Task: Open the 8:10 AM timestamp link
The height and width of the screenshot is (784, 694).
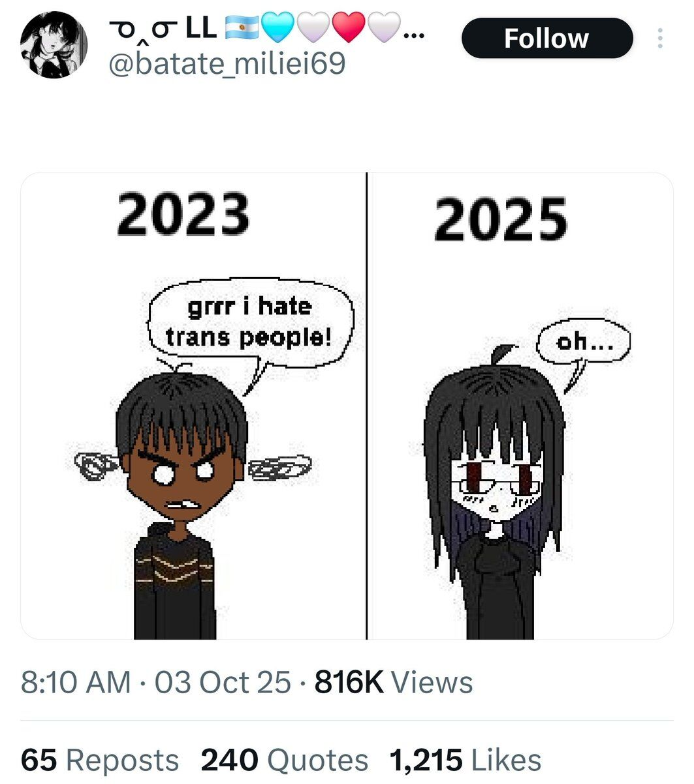Action: [x=76, y=683]
